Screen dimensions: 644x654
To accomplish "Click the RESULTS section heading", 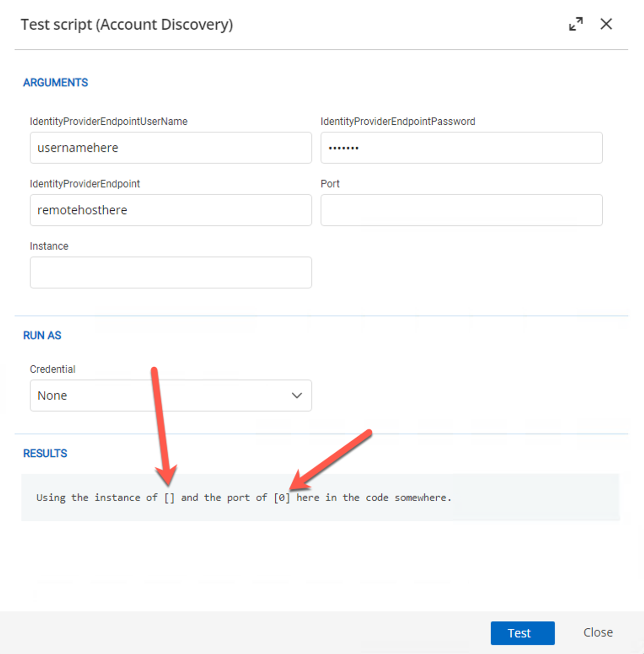I will (x=45, y=453).
